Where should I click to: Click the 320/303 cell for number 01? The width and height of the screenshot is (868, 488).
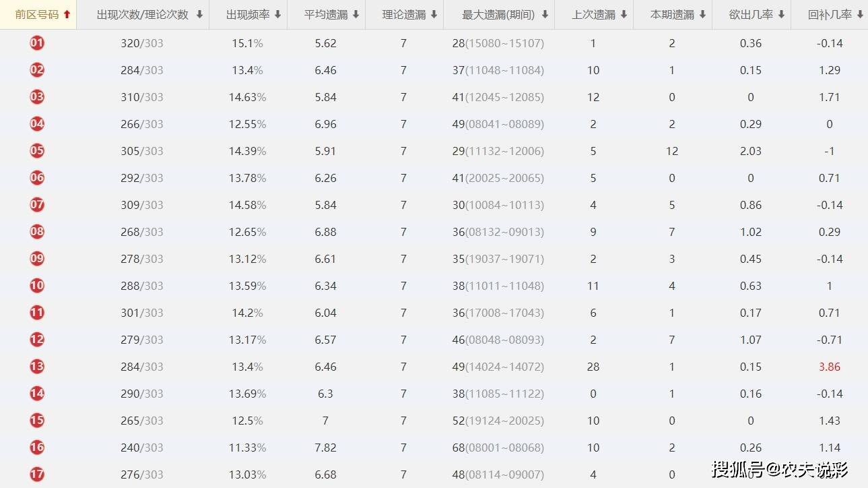pyautogui.click(x=142, y=43)
